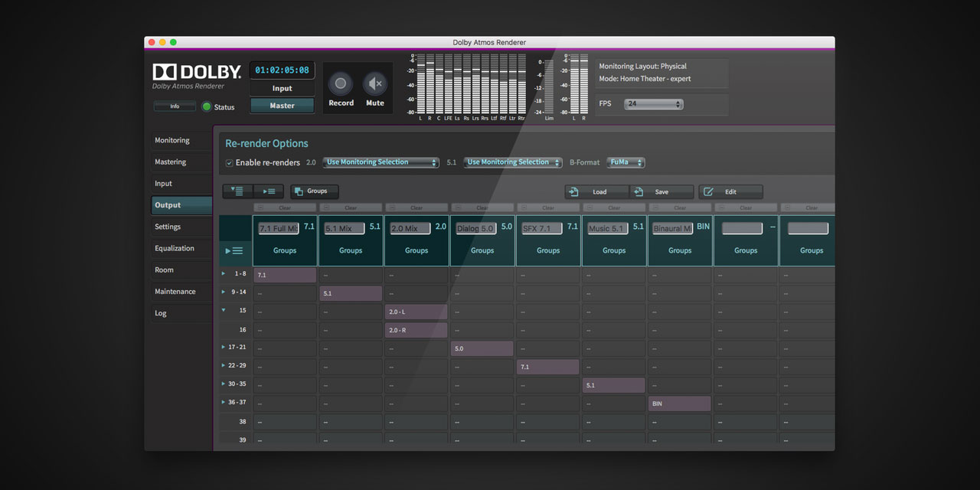980x490 pixels.
Task: Click the green Status indicator
Action: (x=206, y=107)
